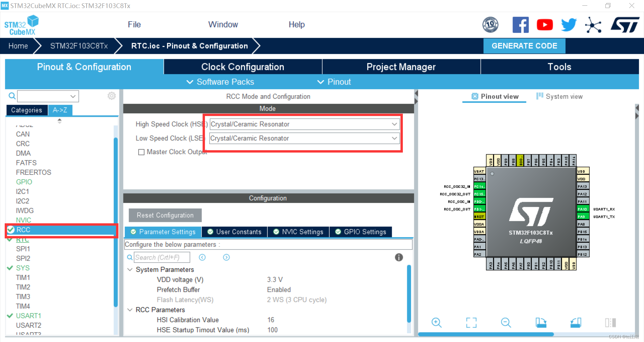Viewport: 644px width, 342px height.
Task: Expand the Pinout dropdown menu
Action: coord(334,82)
